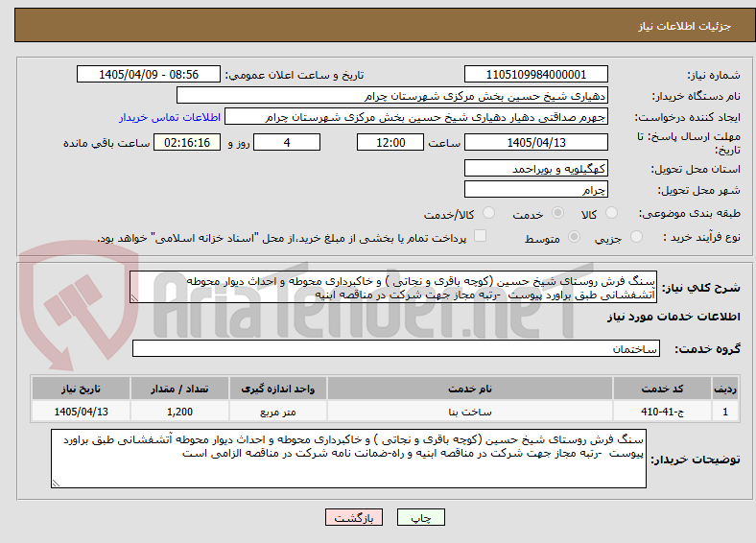Click the remaining days field showing 4
Image resolution: width=756 pixels, height=543 pixels.
(x=287, y=142)
